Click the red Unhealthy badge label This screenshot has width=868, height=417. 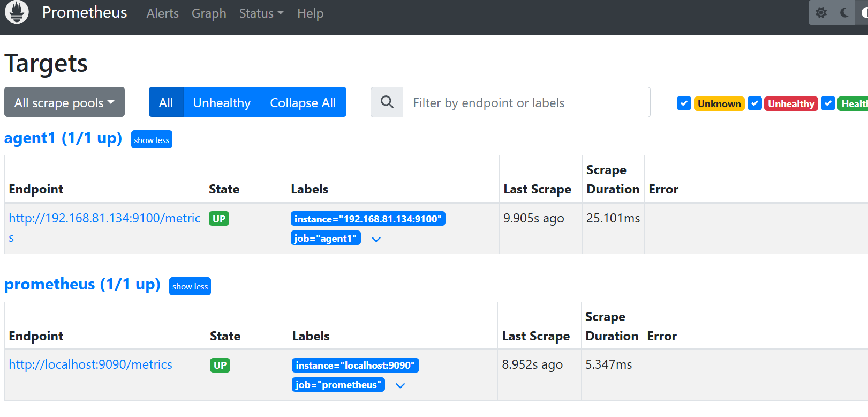coord(791,103)
